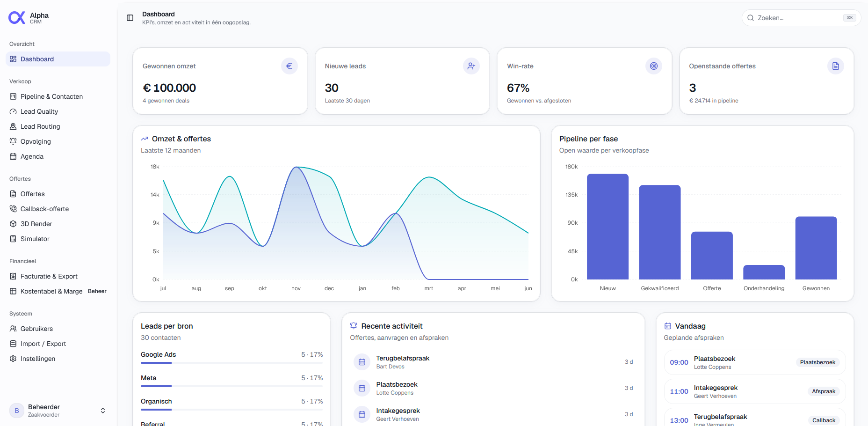868x426 pixels.
Task: Click the add-user icon on Nieuwe leads card
Action: pyautogui.click(x=471, y=66)
